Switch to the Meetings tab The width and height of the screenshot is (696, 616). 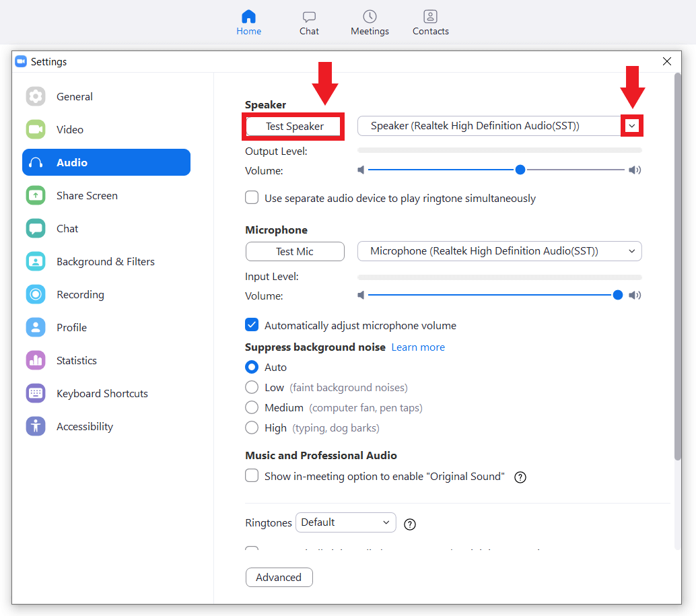click(x=370, y=22)
